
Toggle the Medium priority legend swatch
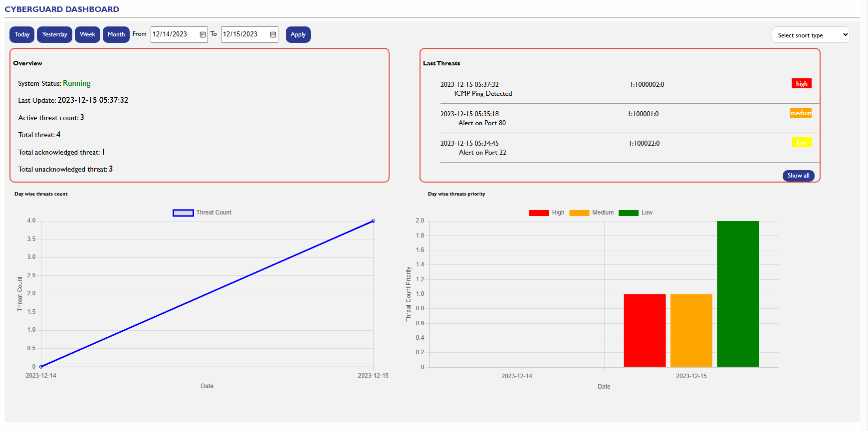coord(579,213)
